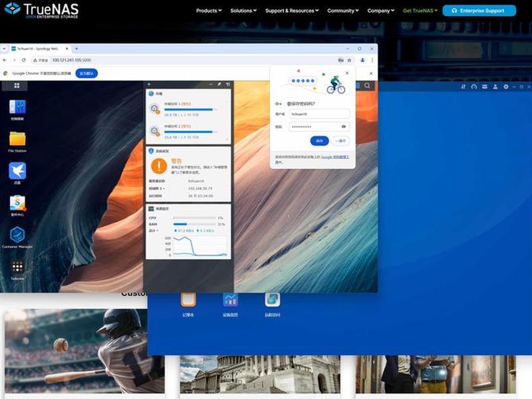Viewport: 532px width, 399px height.
Task: Open the blue bird app desktop icon
Action: pyautogui.click(x=17, y=171)
